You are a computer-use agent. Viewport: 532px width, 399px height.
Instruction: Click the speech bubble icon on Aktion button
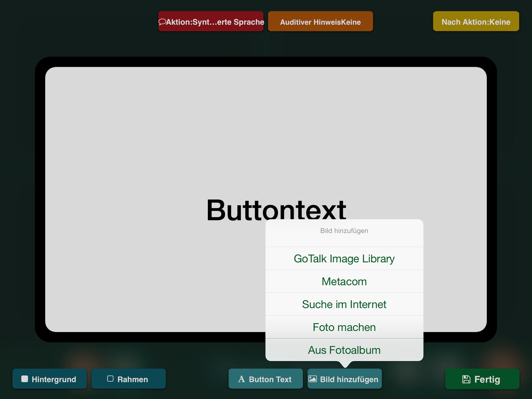pos(162,22)
